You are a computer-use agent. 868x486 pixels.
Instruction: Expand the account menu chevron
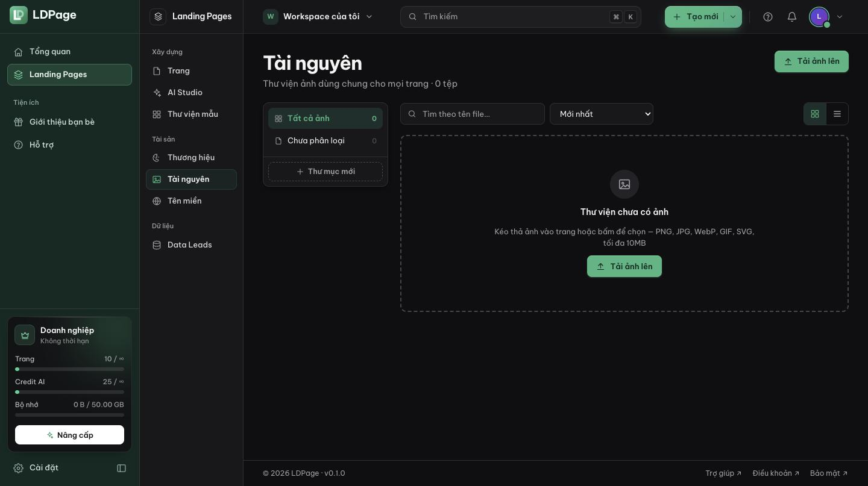point(840,17)
